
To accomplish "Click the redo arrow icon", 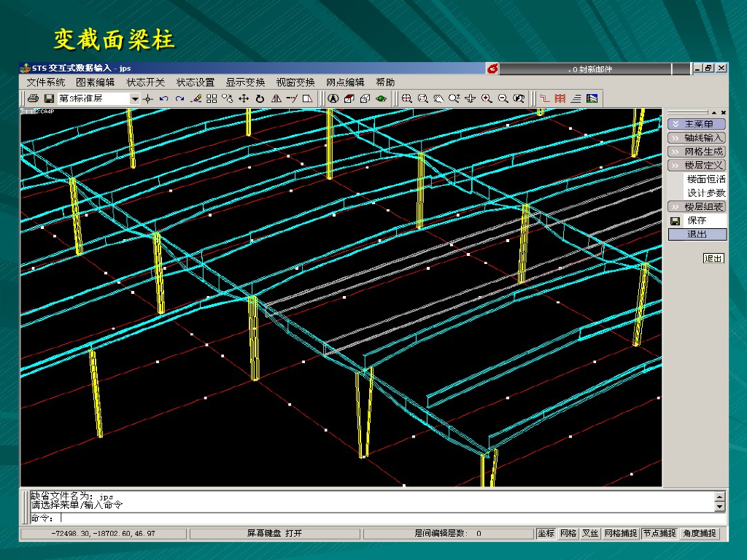I will [179, 98].
